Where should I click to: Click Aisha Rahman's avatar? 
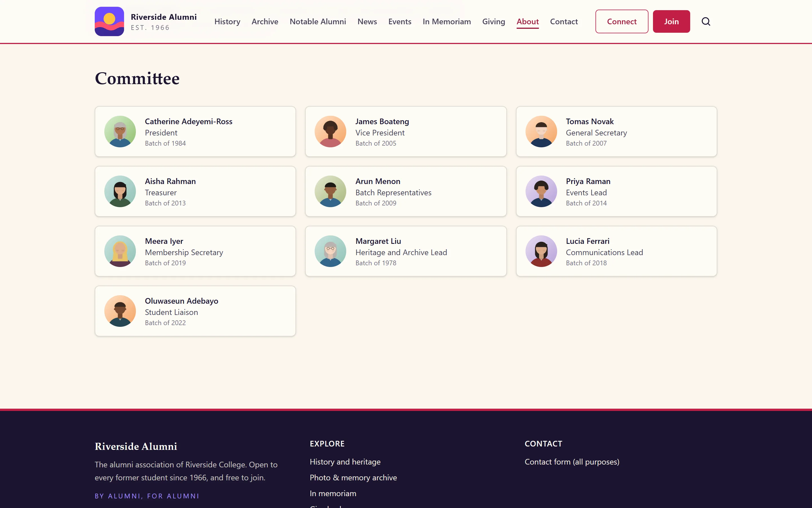click(120, 191)
